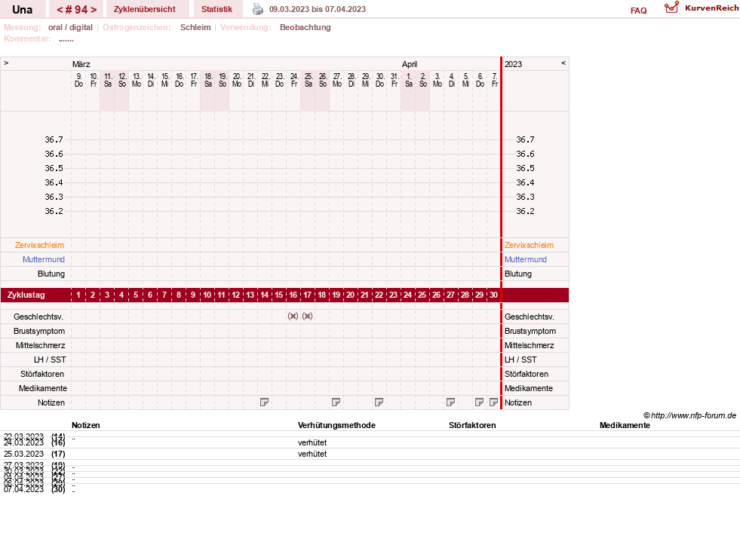This screenshot has width=740, height=560.
Task: Click the right Zervixschleim label
Action: click(529, 245)
